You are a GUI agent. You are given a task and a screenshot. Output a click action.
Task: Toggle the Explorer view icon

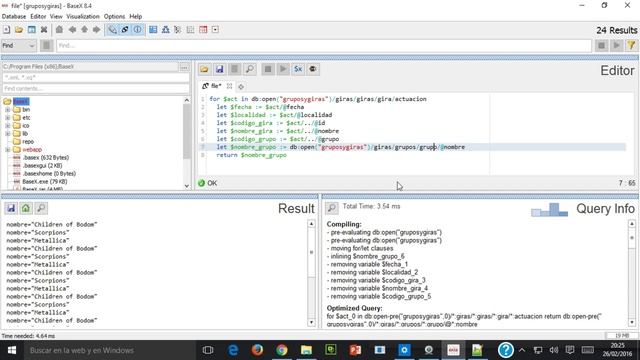point(215,30)
